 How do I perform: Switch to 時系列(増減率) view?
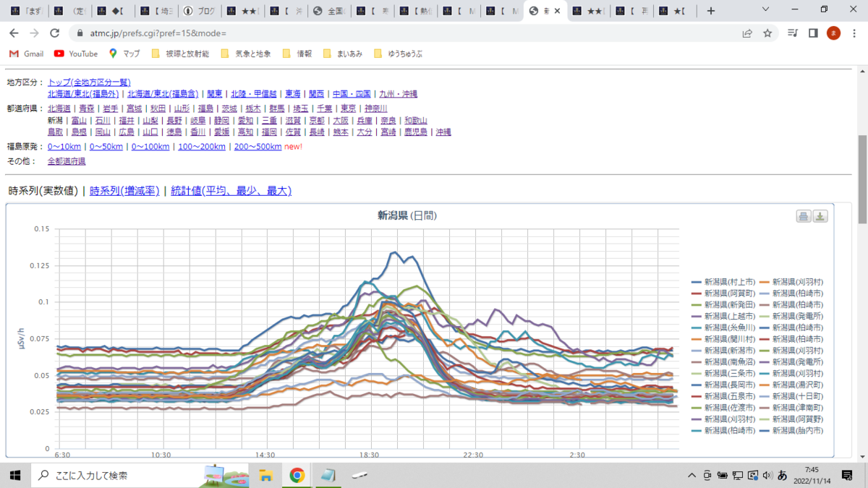124,191
